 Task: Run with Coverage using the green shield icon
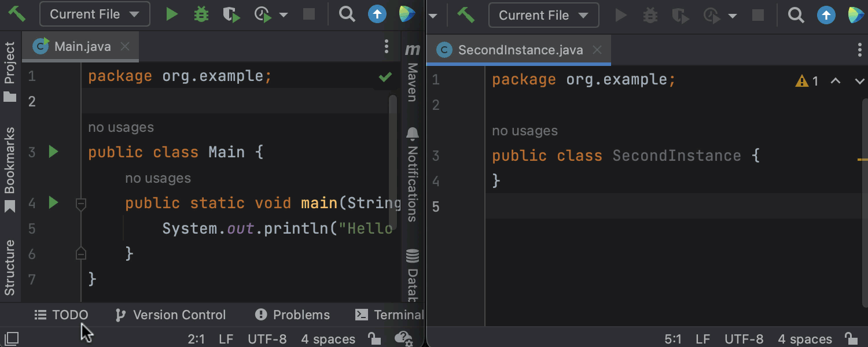pyautogui.click(x=231, y=14)
